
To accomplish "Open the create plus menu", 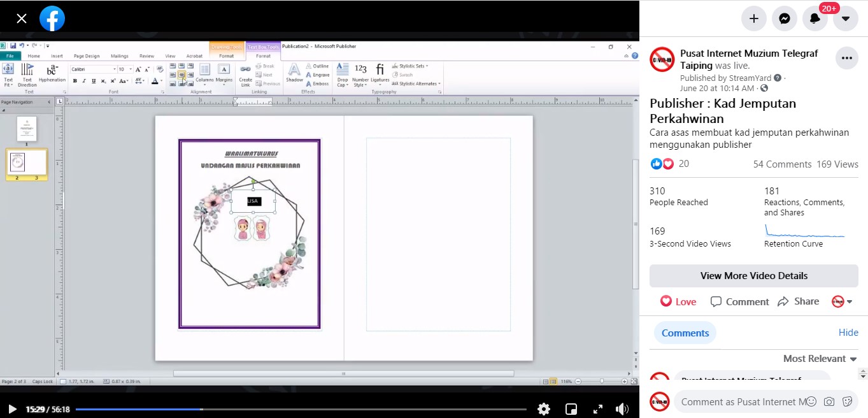I will click(x=754, y=18).
